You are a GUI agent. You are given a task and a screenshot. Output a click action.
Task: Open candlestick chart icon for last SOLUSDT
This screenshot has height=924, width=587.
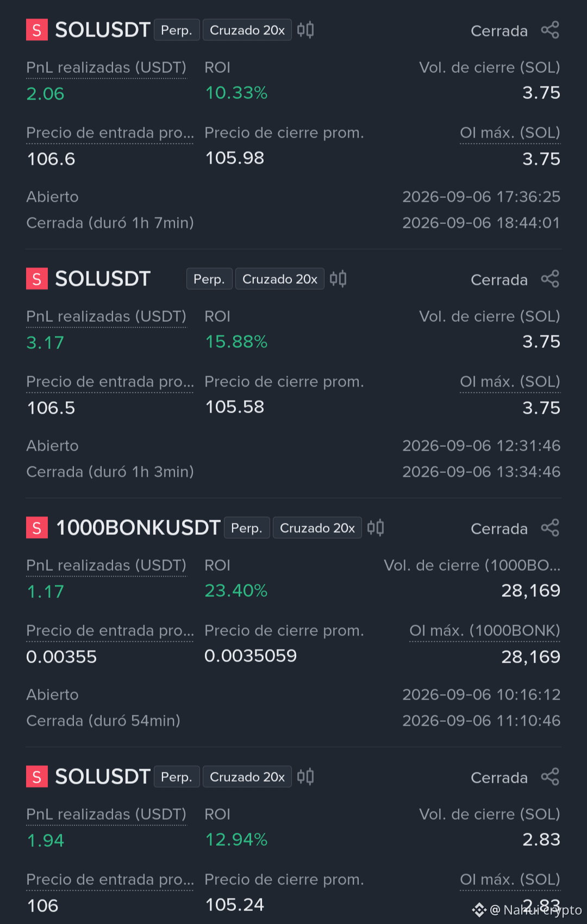pyautogui.click(x=305, y=777)
